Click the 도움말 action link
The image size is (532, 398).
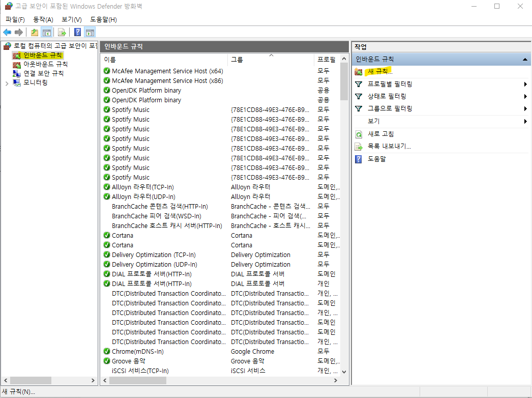376,159
